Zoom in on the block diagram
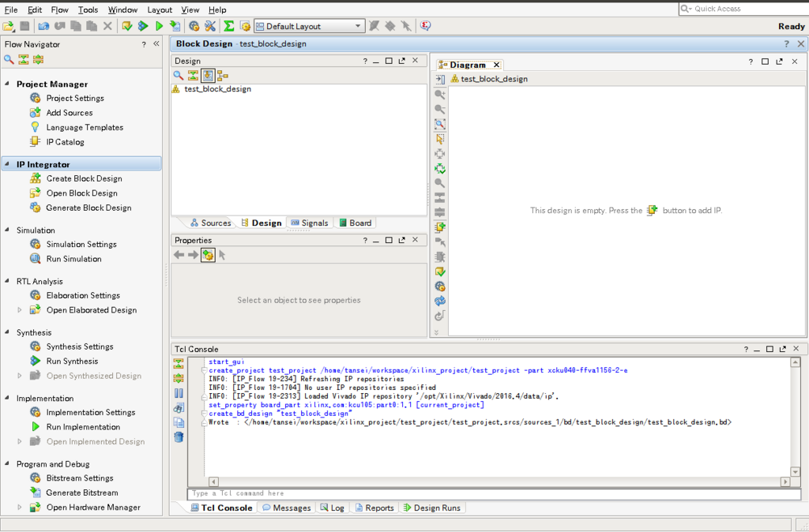809x532 pixels. pos(439,95)
